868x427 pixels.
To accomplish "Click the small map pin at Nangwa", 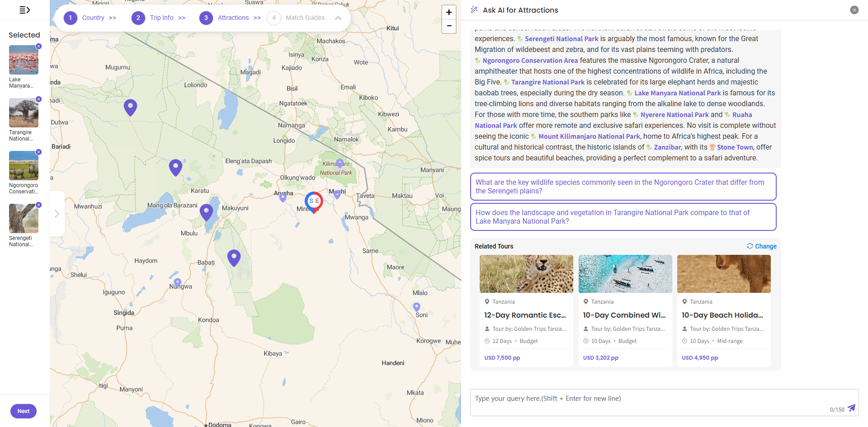I will (178, 282).
